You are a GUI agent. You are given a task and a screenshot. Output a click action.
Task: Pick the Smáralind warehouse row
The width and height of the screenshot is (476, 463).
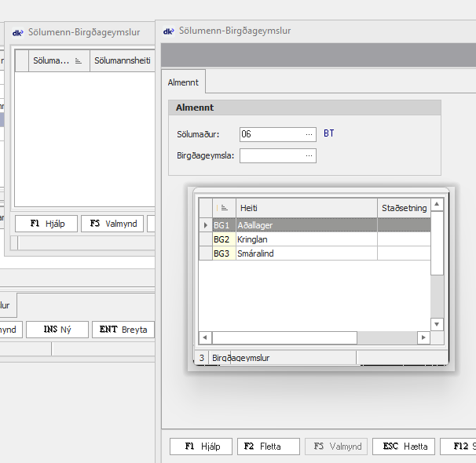click(x=306, y=253)
